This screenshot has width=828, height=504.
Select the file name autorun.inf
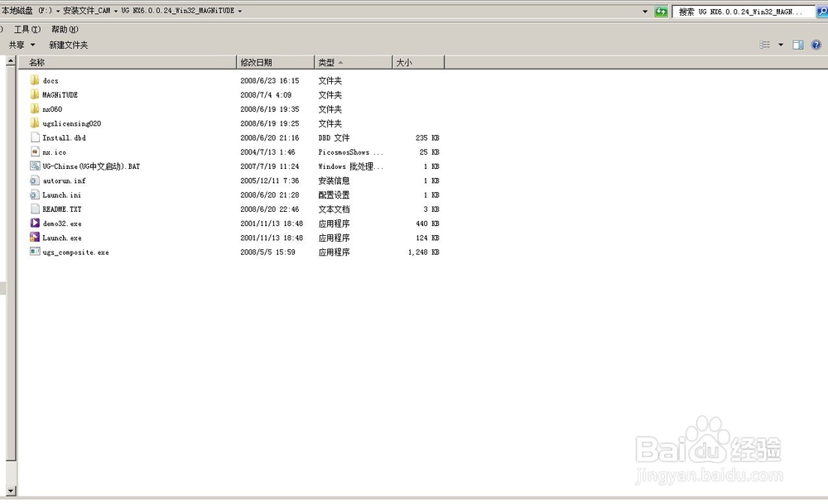click(x=64, y=181)
